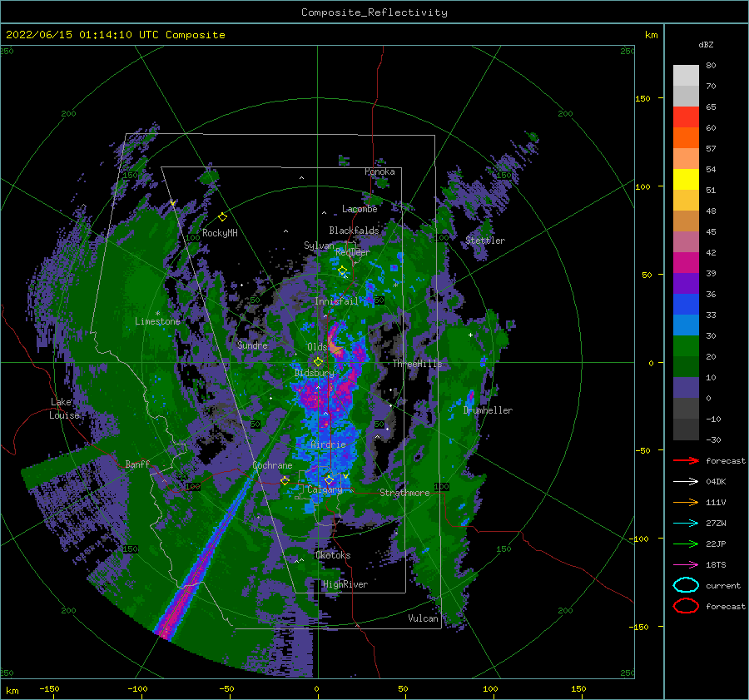Click the RockyMH label

[220, 233]
